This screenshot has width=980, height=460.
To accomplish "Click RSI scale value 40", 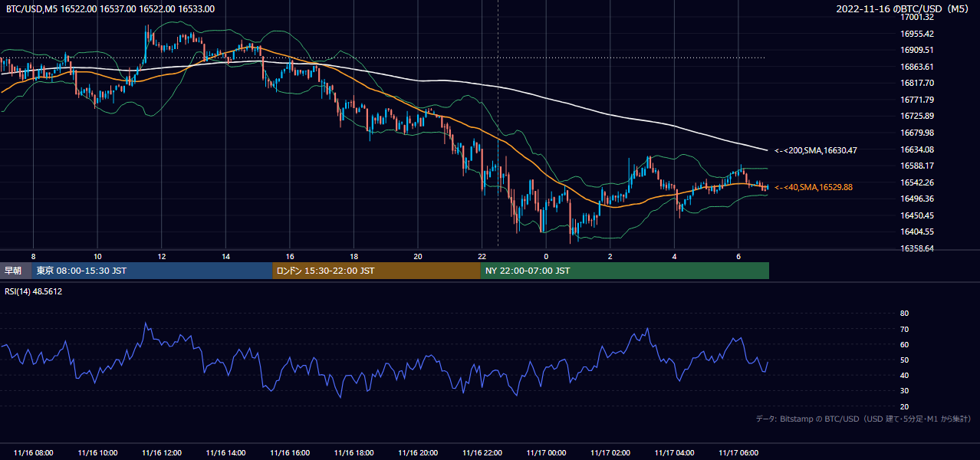I will tap(904, 375).
